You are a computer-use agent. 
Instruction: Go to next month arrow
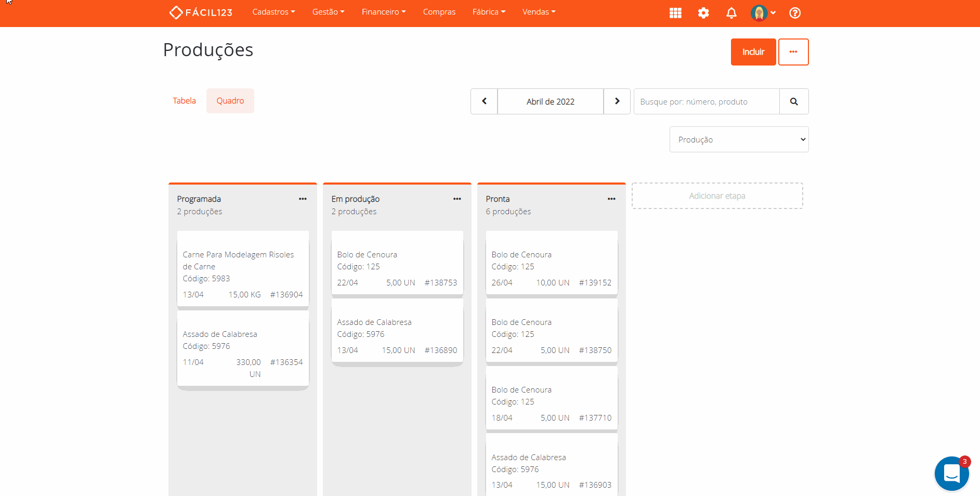tap(617, 101)
